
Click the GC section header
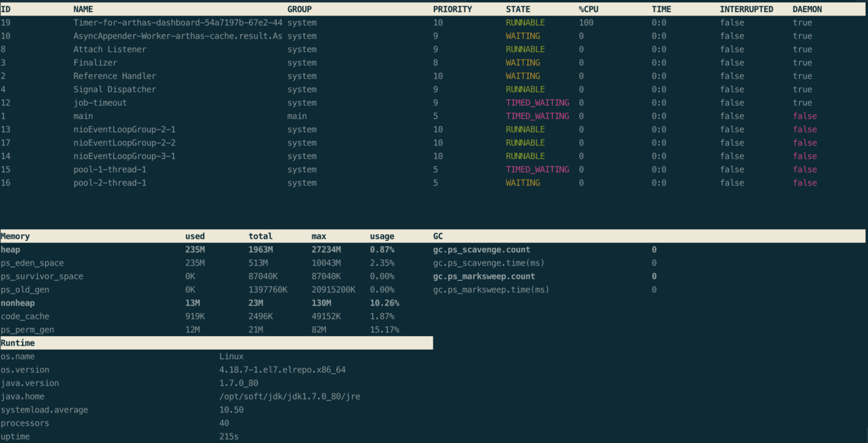[x=438, y=236]
